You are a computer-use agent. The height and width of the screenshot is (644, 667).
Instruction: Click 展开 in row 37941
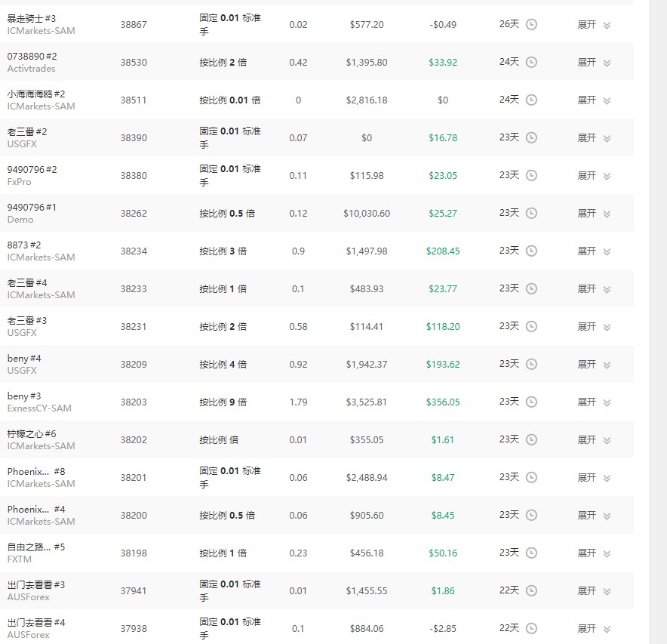click(586, 590)
